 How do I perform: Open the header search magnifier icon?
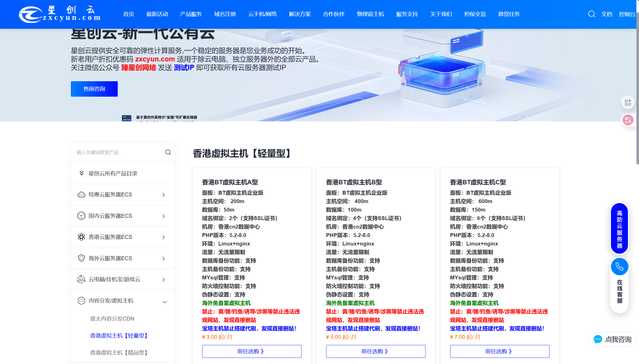click(x=591, y=14)
